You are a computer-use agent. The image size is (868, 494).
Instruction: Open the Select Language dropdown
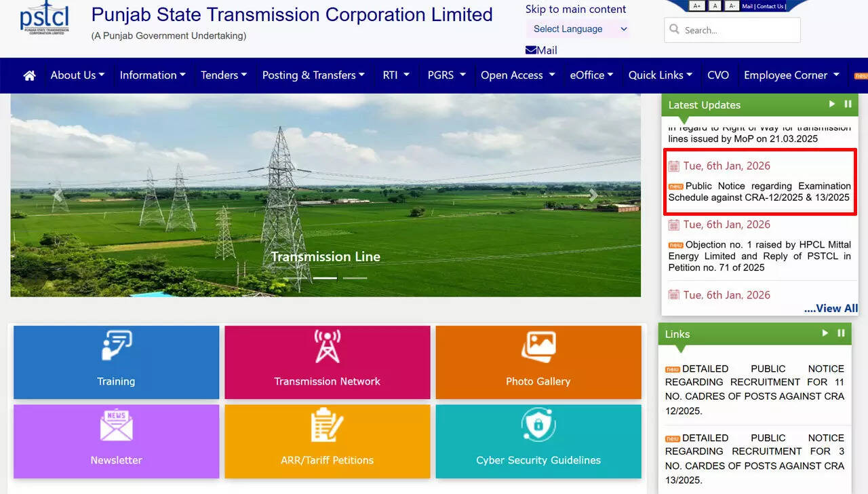(578, 28)
